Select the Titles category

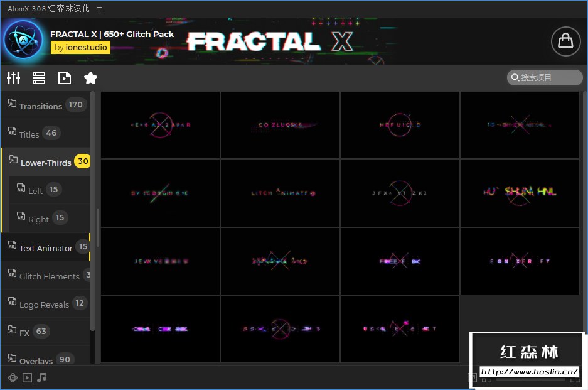[46, 134]
